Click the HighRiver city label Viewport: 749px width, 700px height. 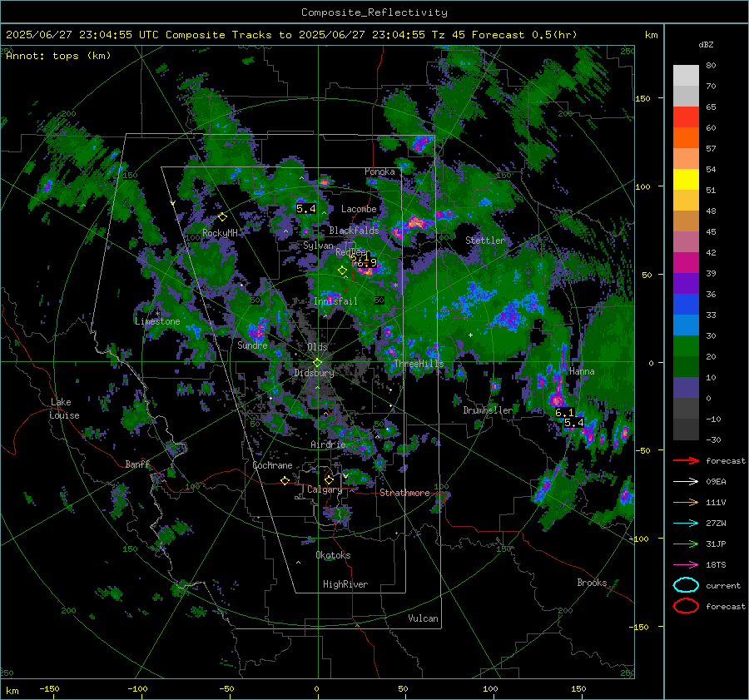[345, 584]
